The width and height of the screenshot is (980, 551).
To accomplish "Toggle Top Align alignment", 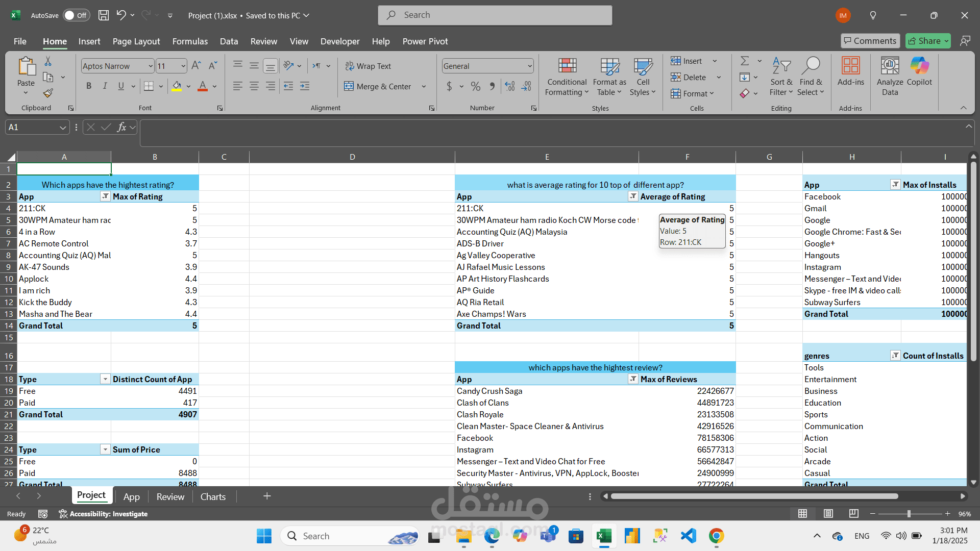I will point(238,66).
